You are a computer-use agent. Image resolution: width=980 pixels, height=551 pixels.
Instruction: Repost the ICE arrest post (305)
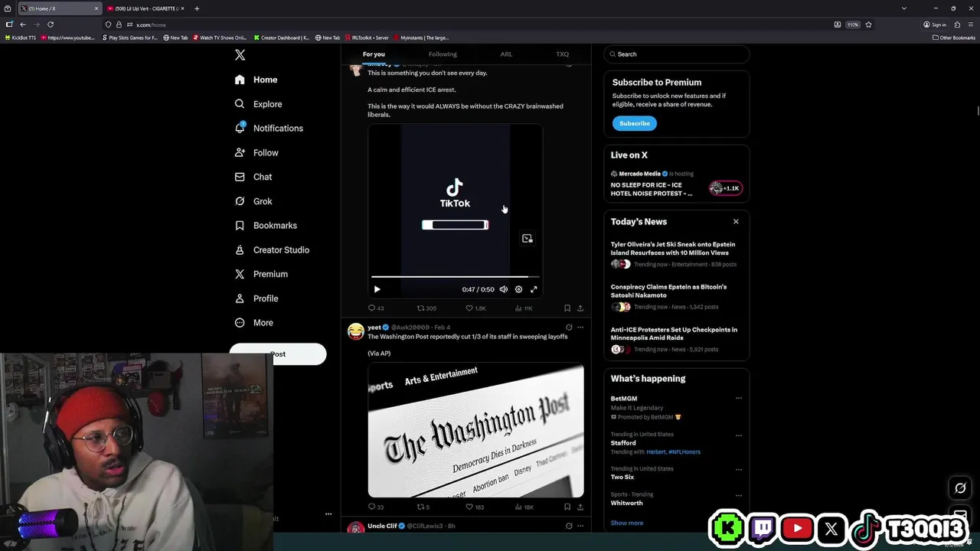426,308
